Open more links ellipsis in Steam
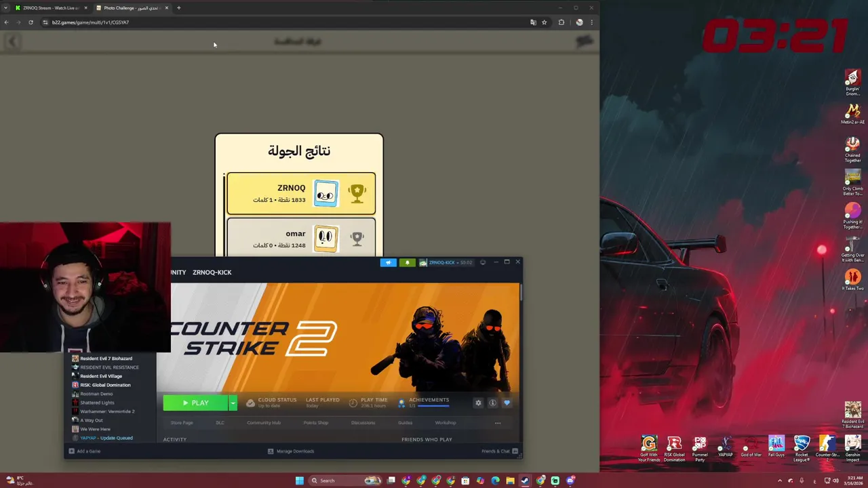This screenshot has width=868, height=488. click(x=498, y=423)
